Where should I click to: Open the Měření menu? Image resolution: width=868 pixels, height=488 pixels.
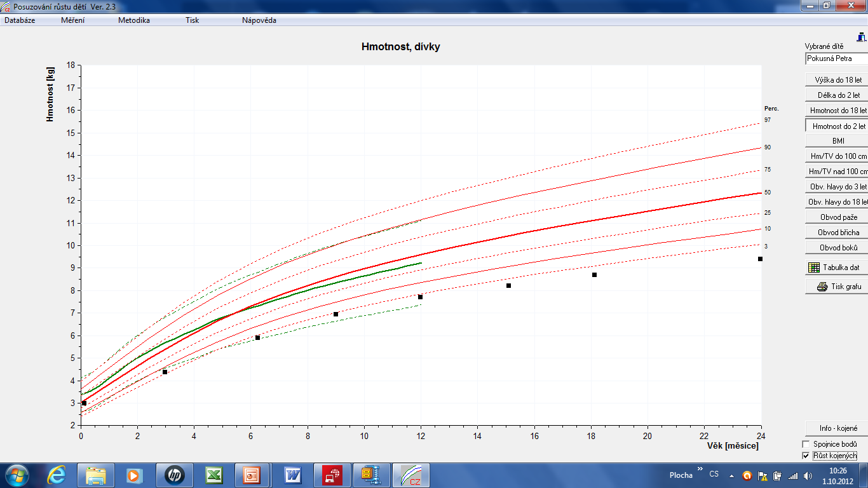pyautogui.click(x=72, y=20)
